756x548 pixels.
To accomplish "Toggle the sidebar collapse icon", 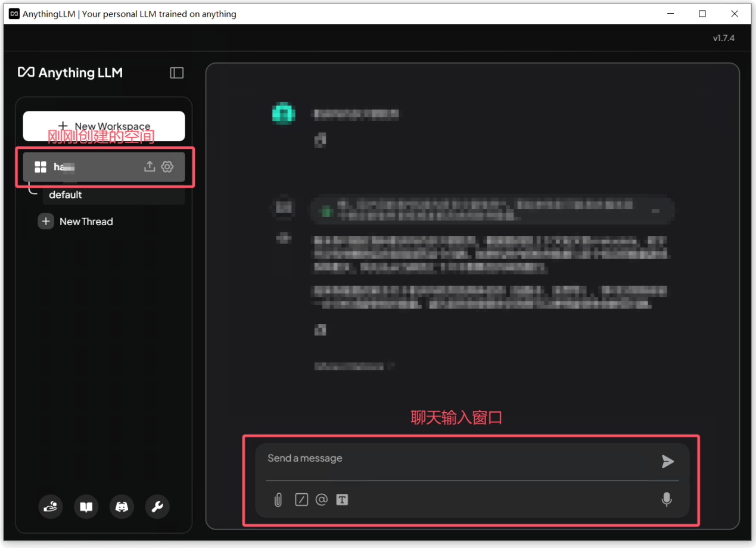I will tap(177, 73).
